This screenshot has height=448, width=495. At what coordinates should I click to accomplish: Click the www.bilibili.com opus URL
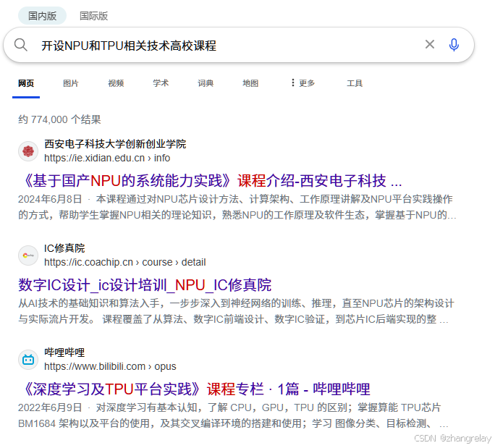[x=110, y=366]
